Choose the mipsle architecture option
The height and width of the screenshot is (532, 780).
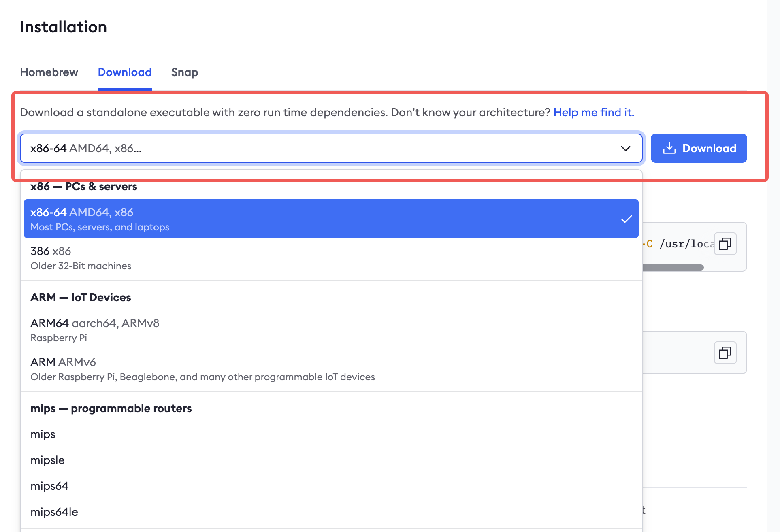[x=48, y=460]
